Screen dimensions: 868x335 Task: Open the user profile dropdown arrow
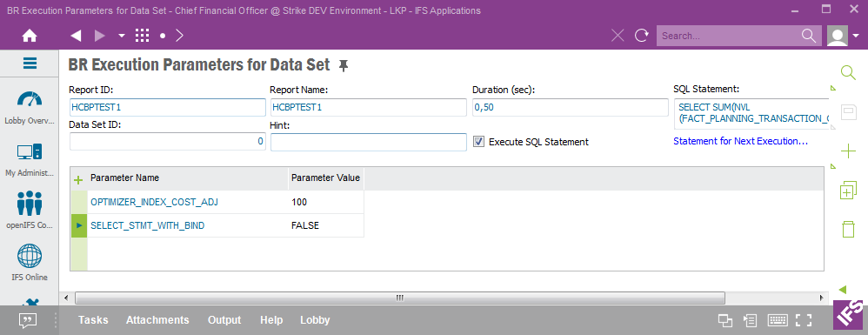pyautogui.click(x=856, y=36)
